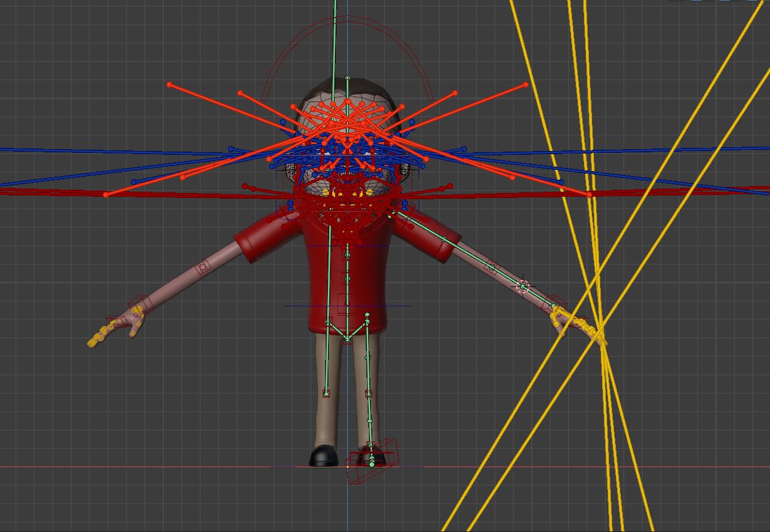This screenshot has width=770, height=532.
Task: Click the head bone tip above the hair
Action: click(348, 78)
